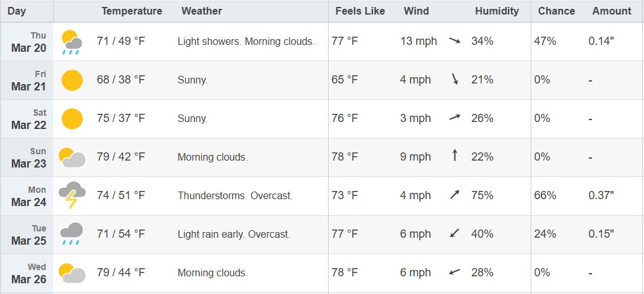
Task: Click the Chance column header
Action: pyautogui.click(x=557, y=11)
